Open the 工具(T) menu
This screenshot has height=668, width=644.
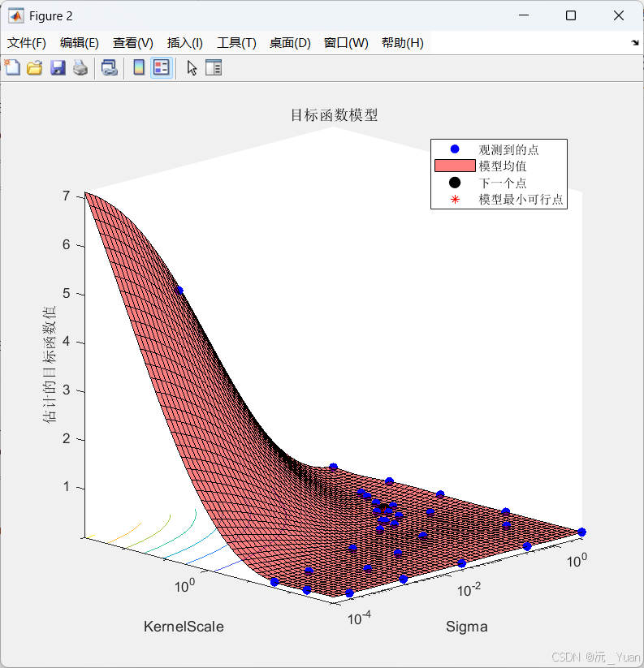click(x=236, y=43)
